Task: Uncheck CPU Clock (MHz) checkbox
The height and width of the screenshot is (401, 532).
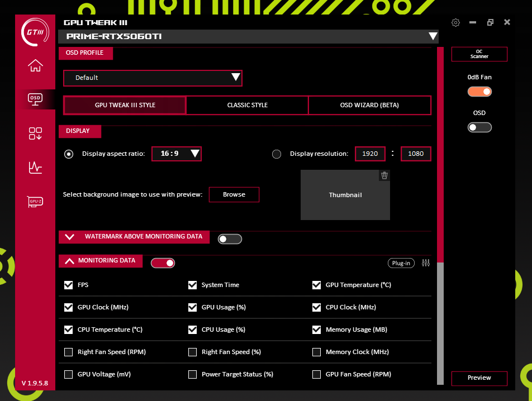Action: (x=316, y=307)
